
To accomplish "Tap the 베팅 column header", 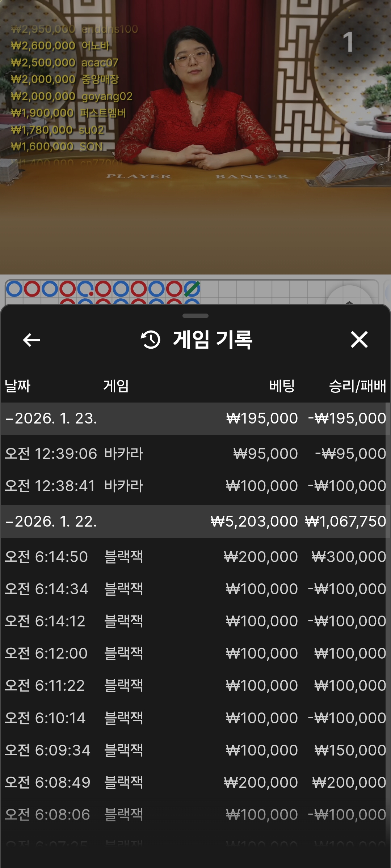I will (282, 386).
